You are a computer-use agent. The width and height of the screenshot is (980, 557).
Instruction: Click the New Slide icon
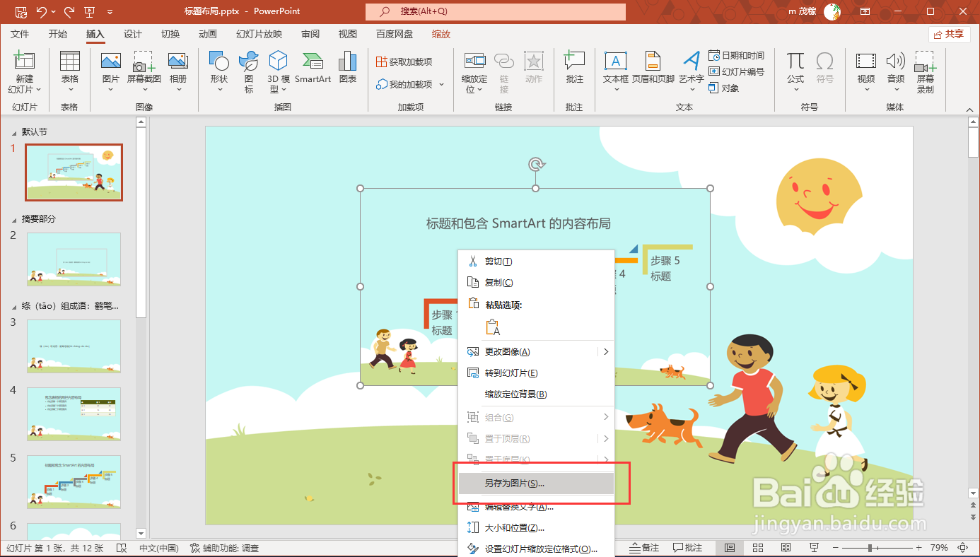(x=25, y=61)
